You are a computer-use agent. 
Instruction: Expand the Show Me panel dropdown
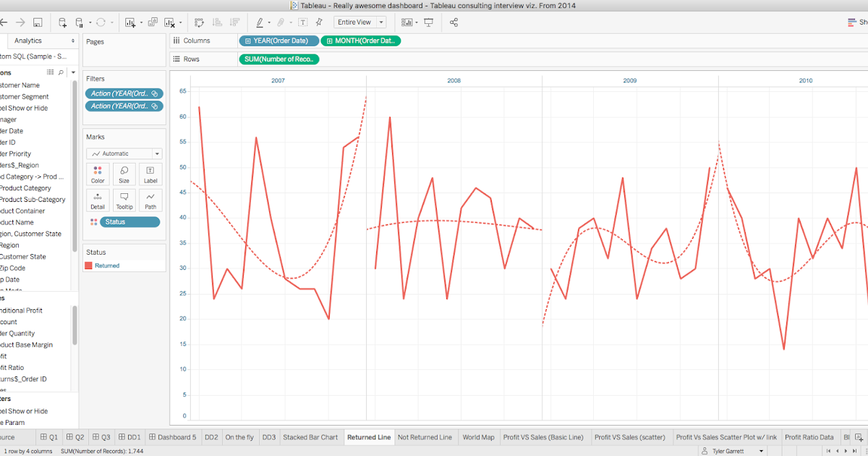click(416, 22)
